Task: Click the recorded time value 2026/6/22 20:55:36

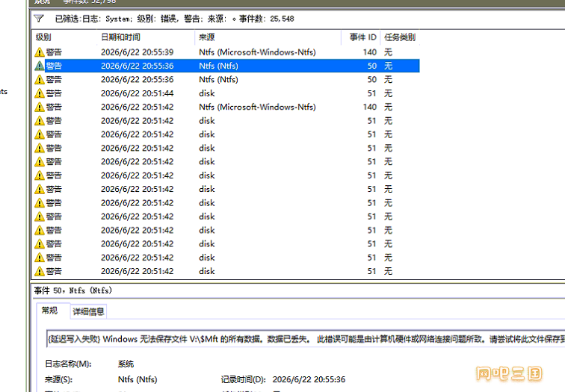Action: tap(309, 379)
